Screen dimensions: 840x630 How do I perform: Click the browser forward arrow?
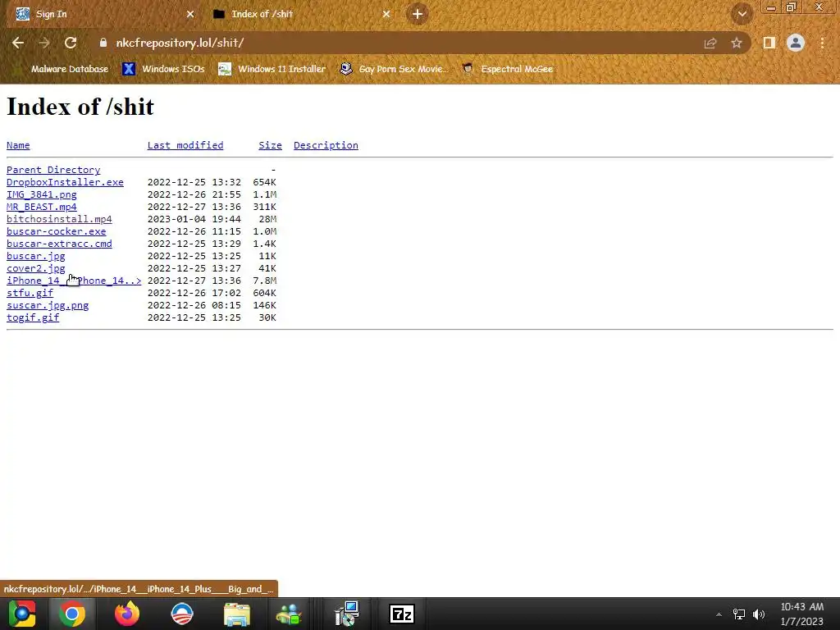click(x=44, y=43)
